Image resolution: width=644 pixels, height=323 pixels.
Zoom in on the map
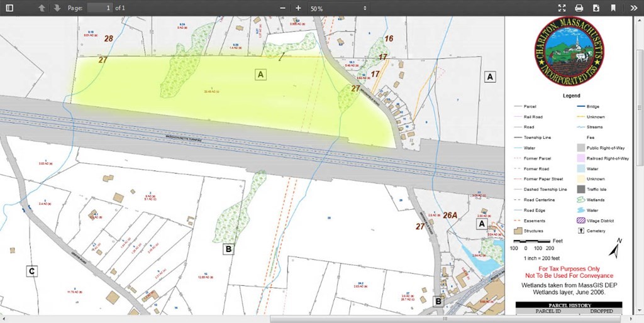click(x=298, y=8)
